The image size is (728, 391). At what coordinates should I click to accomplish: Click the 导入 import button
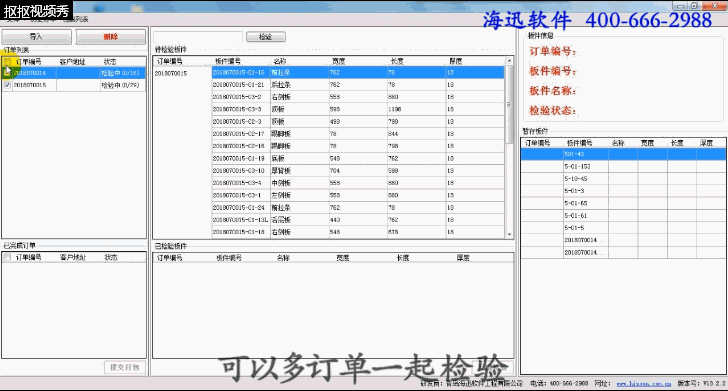pyautogui.click(x=36, y=37)
